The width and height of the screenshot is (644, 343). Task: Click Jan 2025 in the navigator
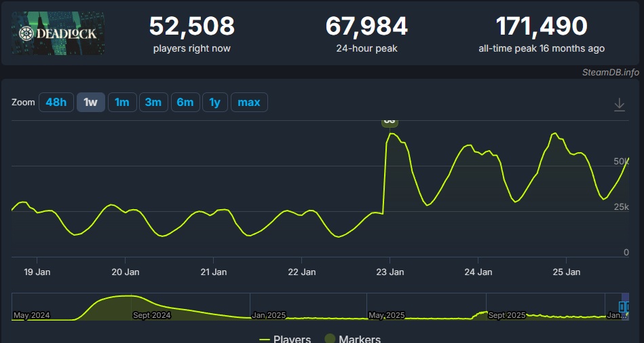point(269,315)
